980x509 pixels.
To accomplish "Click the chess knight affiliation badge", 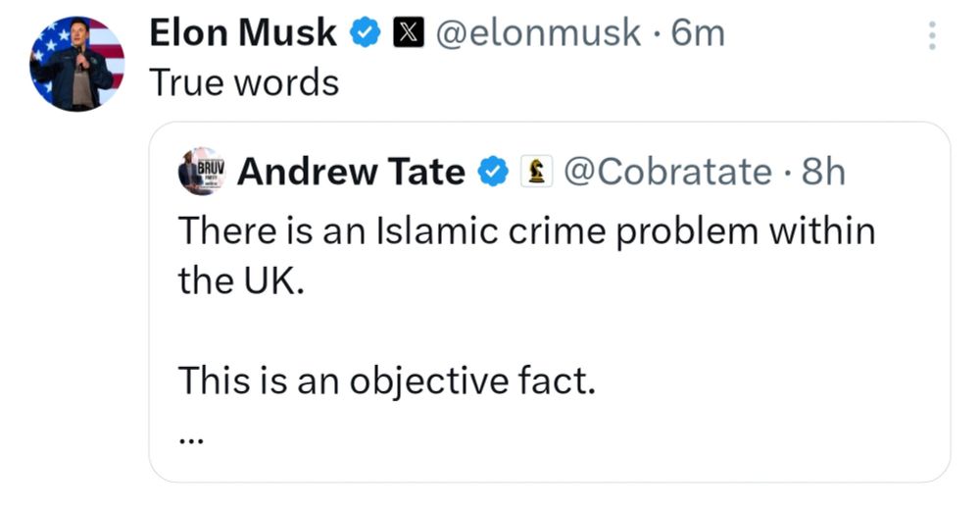I will coord(536,172).
